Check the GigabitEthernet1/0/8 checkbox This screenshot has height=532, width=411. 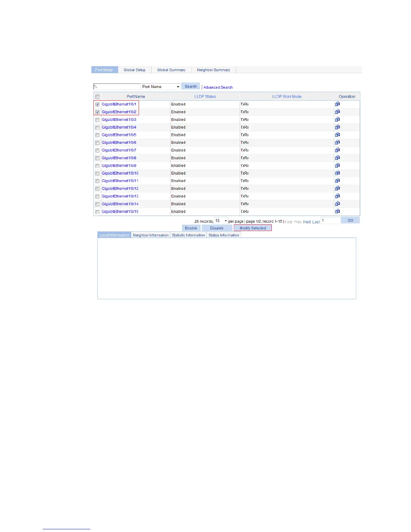(97, 158)
